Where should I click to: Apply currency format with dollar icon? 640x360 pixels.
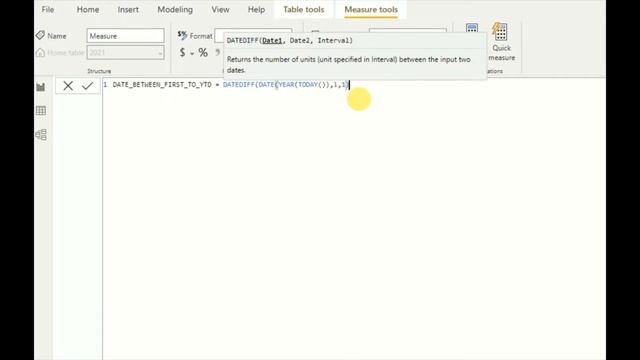[182, 52]
